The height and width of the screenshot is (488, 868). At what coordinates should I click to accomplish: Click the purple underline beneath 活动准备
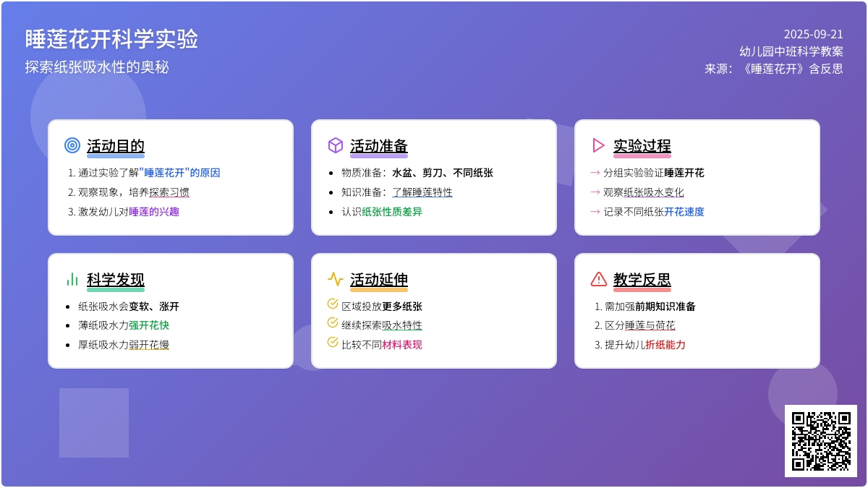379,155
